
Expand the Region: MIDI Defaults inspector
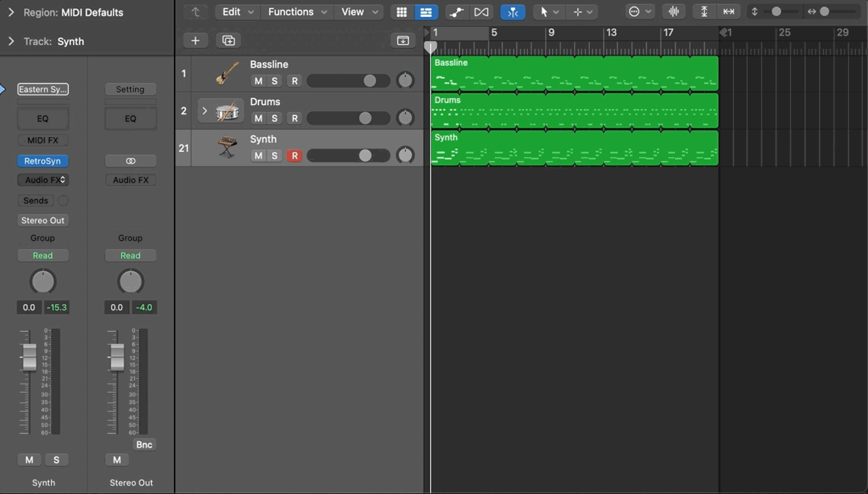coord(11,12)
